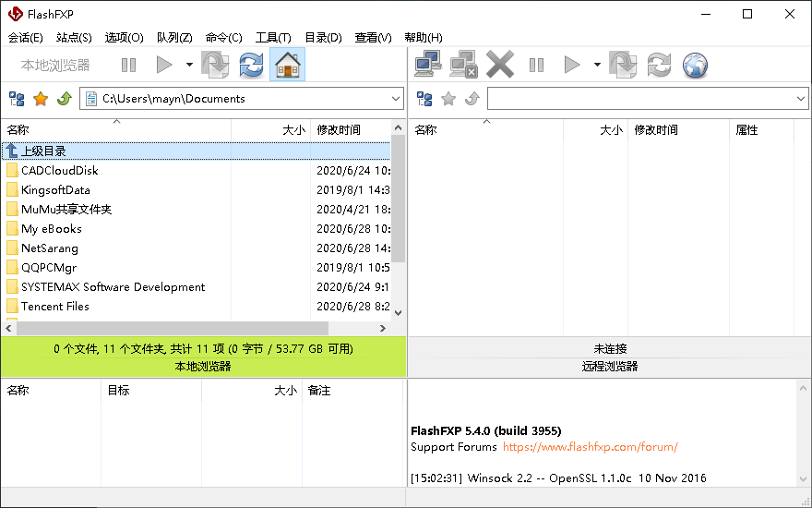Go up one level in remote pane
Screen dimensions: 812x508
click(x=472, y=99)
